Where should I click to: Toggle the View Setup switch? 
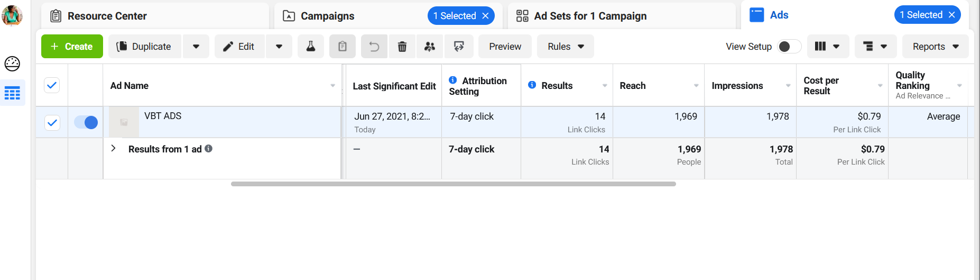790,47
